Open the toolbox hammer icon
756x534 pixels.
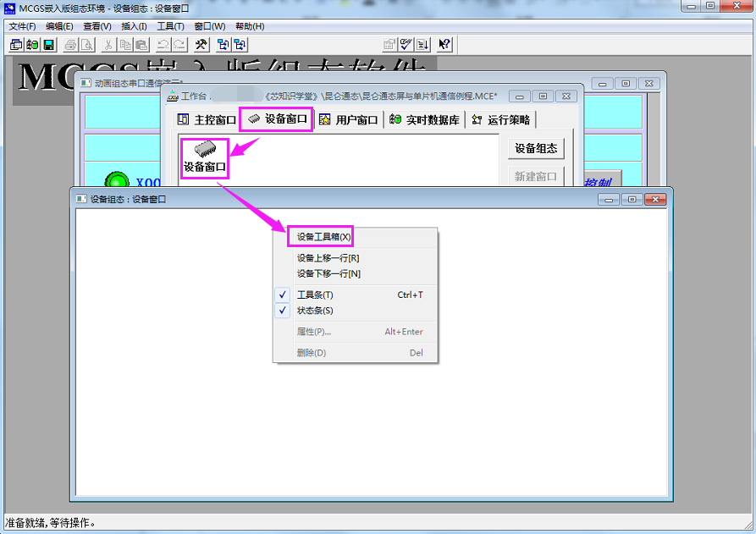[x=201, y=45]
